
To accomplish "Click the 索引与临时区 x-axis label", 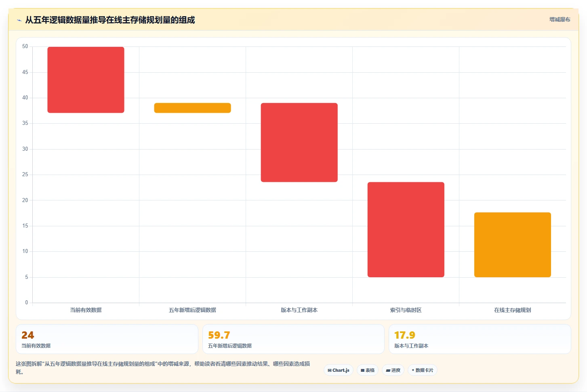I will pyautogui.click(x=406, y=310).
